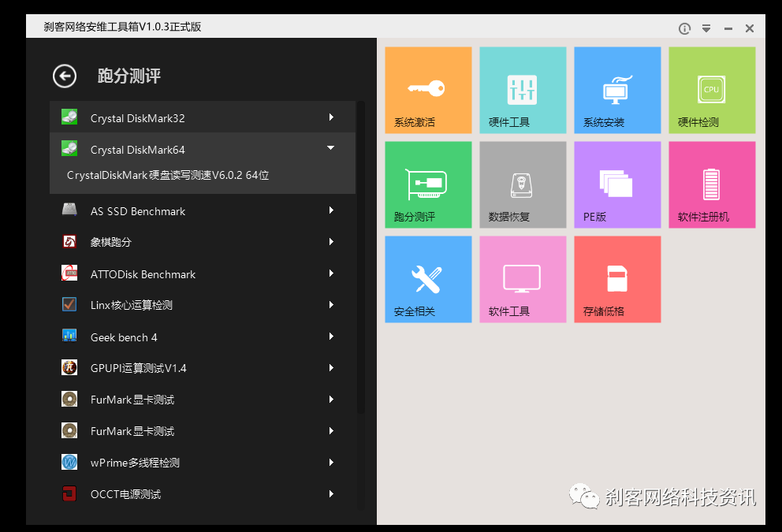Image resolution: width=782 pixels, height=532 pixels.
Task: Open the 存储低格 SD card tile
Action: (617, 279)
